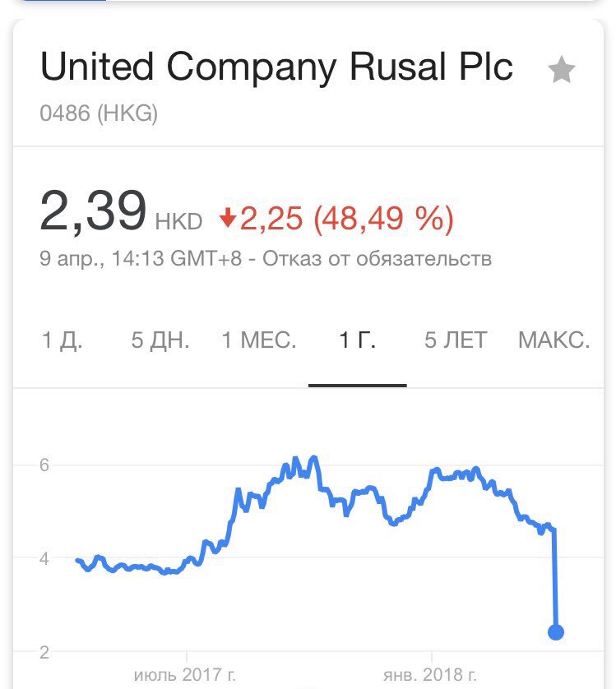Tap the star icon to follow Rusal
Image resolution: width=616 pixels, height=689 pixels.
click(x=562, y=69)
